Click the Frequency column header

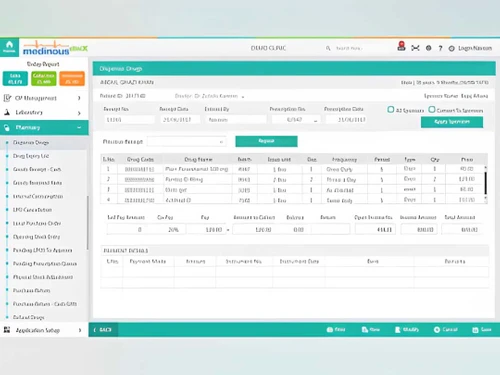pyautogui.click(x=344, y=160)
